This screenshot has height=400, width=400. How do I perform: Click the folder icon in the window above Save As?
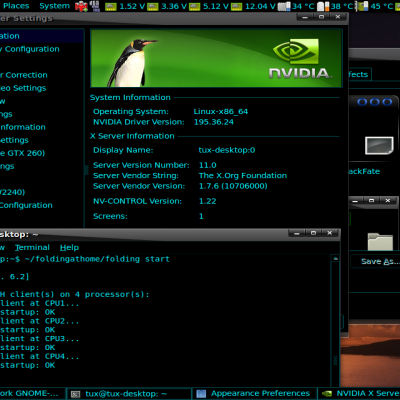pos(380,242)
